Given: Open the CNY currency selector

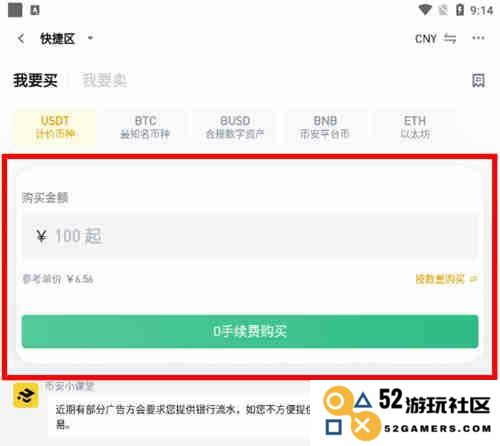Looking at the screenshot, I should 426,39.
